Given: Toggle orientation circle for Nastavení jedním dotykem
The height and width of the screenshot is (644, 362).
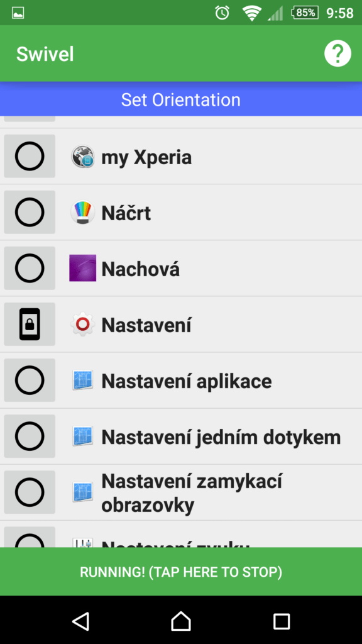Looking at the screenshot, I should pyautogui.click(x=30, y=436).
